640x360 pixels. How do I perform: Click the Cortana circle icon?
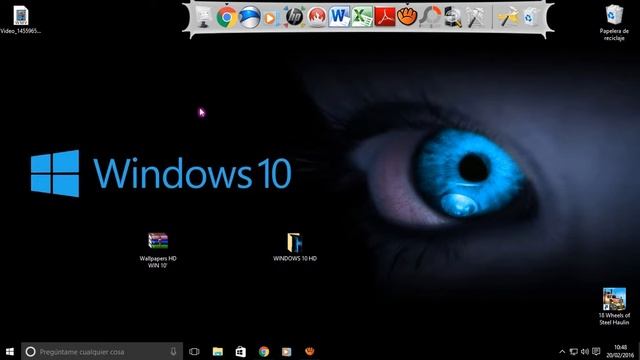31,351
